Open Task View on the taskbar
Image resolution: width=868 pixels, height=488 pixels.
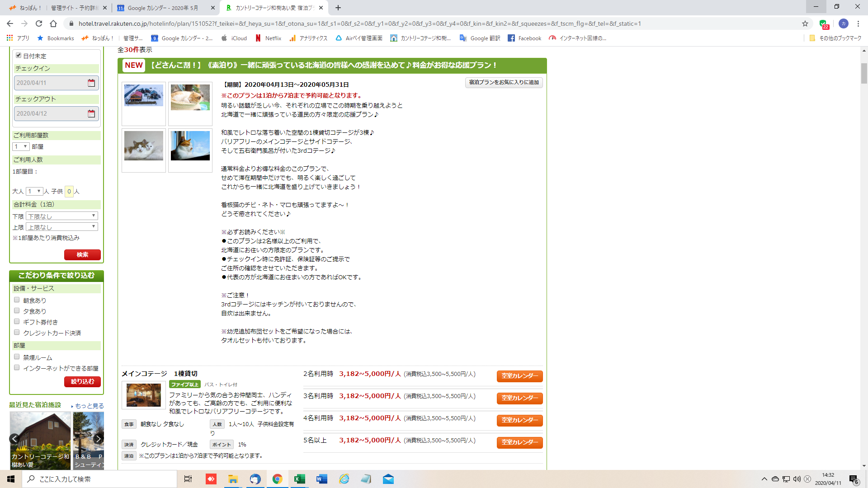(x=188, y=479)
